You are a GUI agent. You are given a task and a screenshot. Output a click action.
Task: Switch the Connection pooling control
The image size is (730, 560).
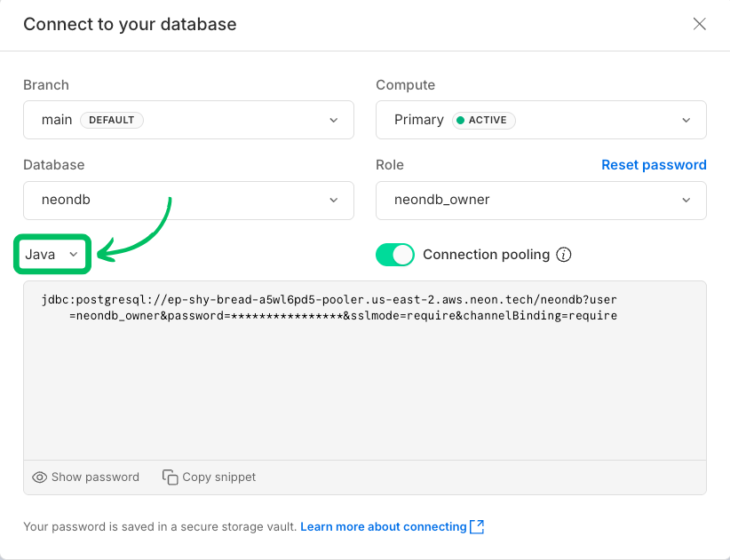tap(394, 254)
